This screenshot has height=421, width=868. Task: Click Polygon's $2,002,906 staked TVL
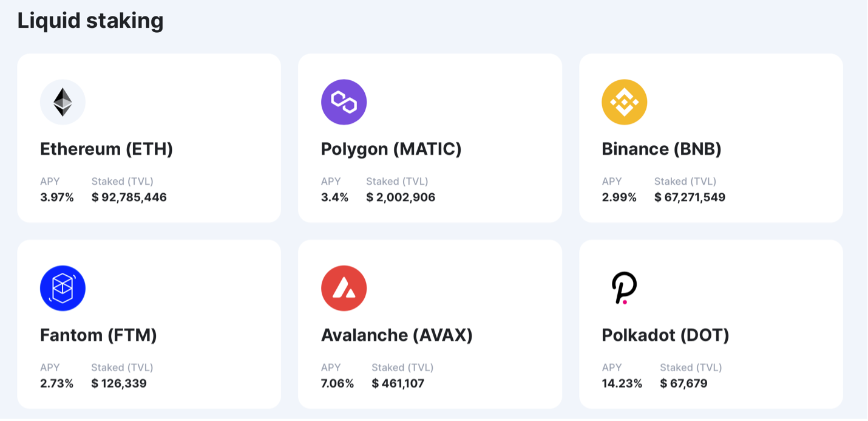pyautogui.click(x=401, y=197)
